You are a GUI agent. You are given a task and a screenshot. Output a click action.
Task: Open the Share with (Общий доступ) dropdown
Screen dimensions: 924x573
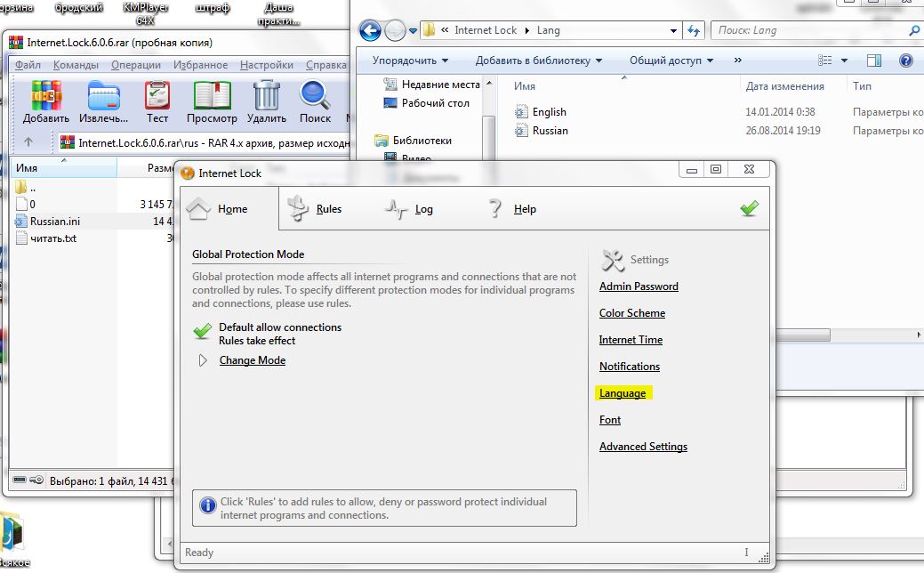click(671, 61)
